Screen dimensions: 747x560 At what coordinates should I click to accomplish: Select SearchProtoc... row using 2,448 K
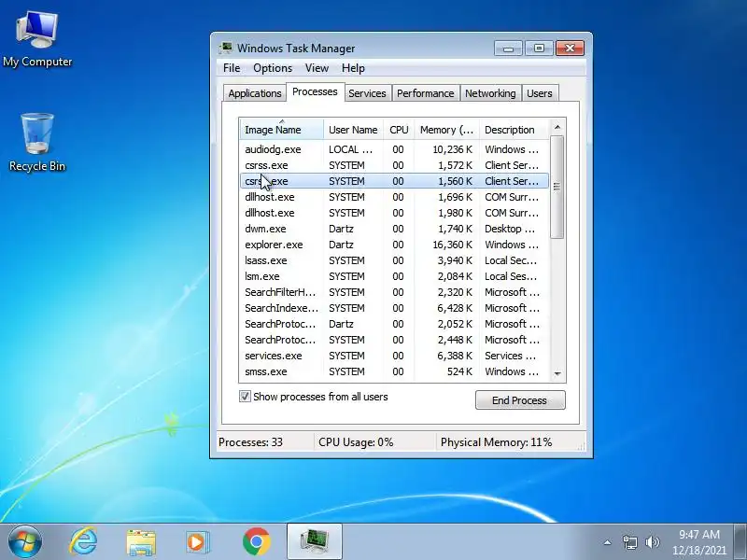(x=394, y=340)
